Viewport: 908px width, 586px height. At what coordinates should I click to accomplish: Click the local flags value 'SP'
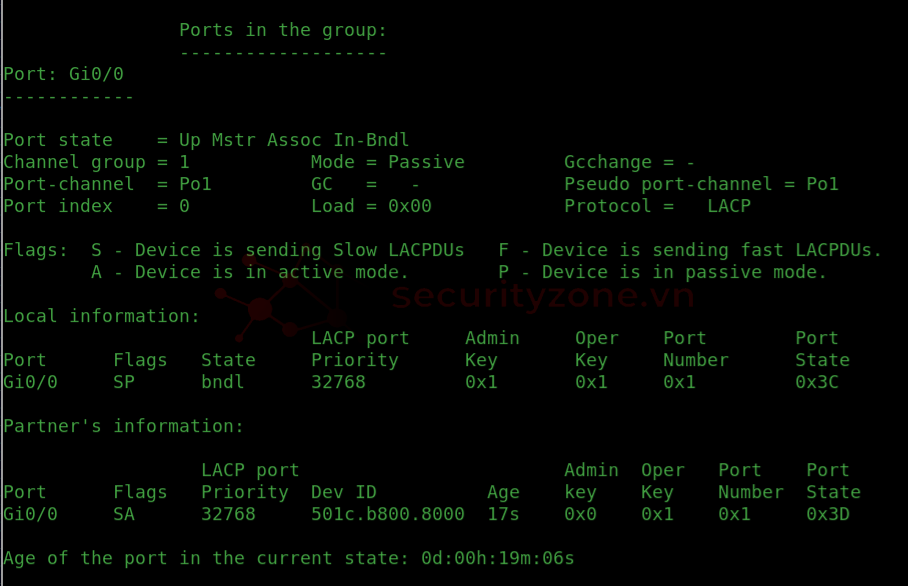[124, 382]
